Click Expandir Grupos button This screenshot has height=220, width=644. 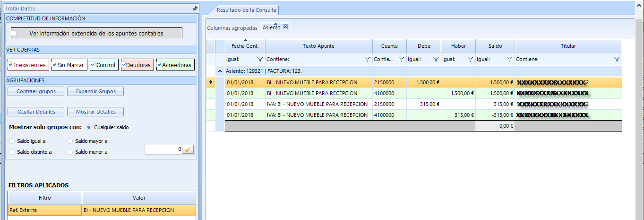pyautogui.click(x=95, y=91)
